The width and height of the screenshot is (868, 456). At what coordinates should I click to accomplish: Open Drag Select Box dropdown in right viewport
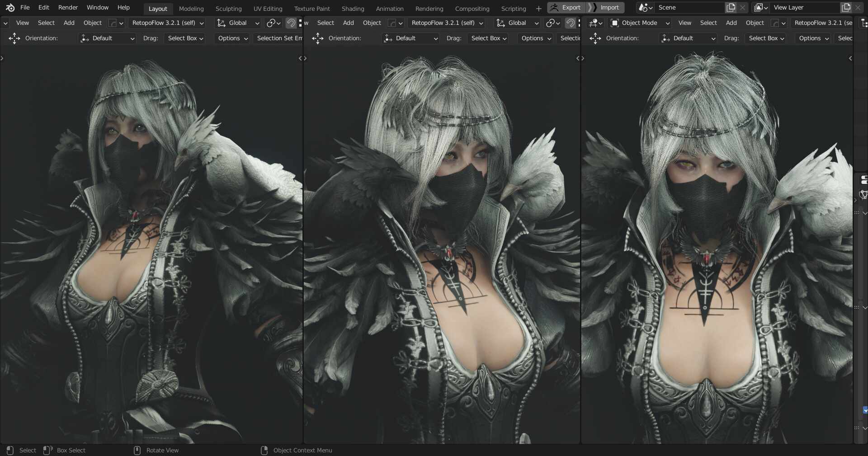[766, 38]
